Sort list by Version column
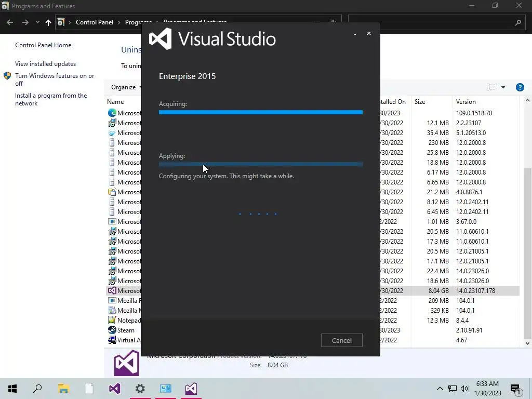The height and width of the screenshot is (399, 532). coord(465,102)
